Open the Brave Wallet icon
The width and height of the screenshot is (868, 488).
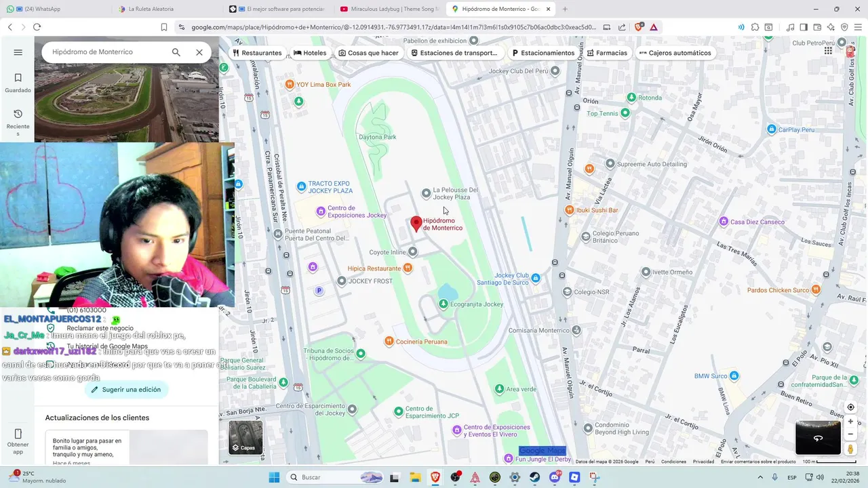817,27
